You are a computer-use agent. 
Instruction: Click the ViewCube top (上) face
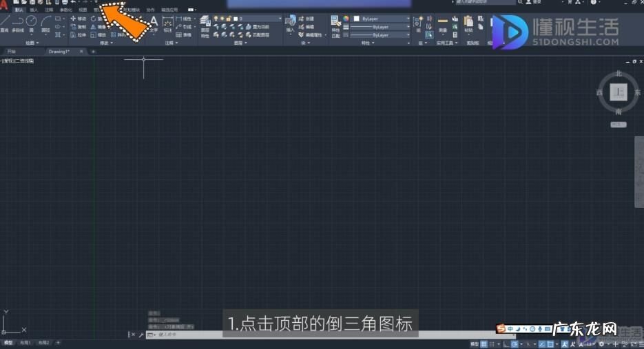click(x=618, y=92)
